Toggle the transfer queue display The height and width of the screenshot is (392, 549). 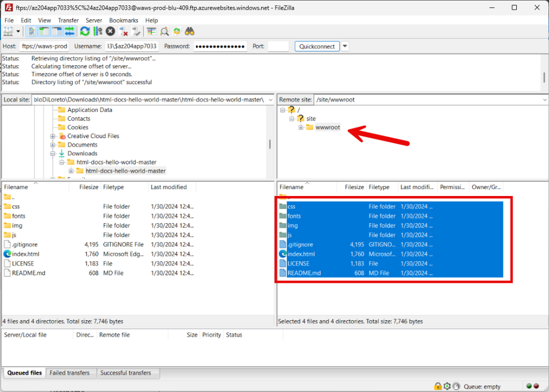69,32
